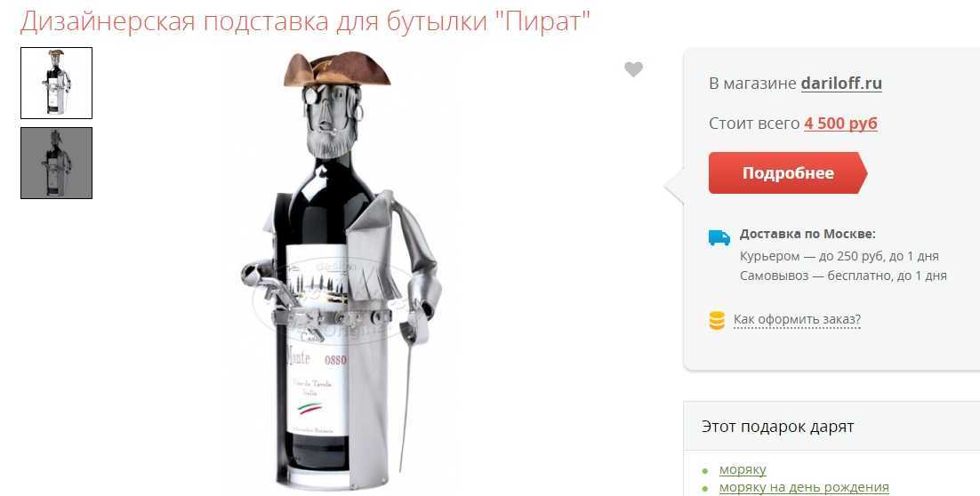Click the yellow coins stack icon
This screenshot has width=980, height=496.
[717, 321]
